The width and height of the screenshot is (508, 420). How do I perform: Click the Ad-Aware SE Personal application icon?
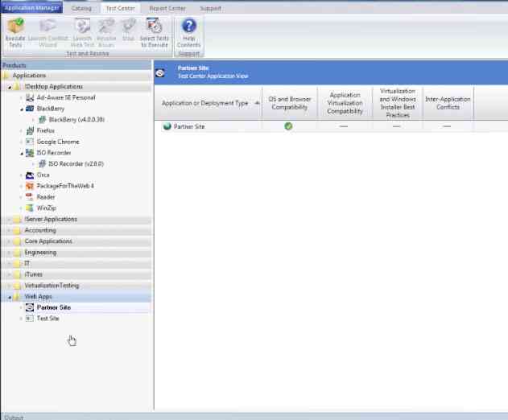pos(30,97)
